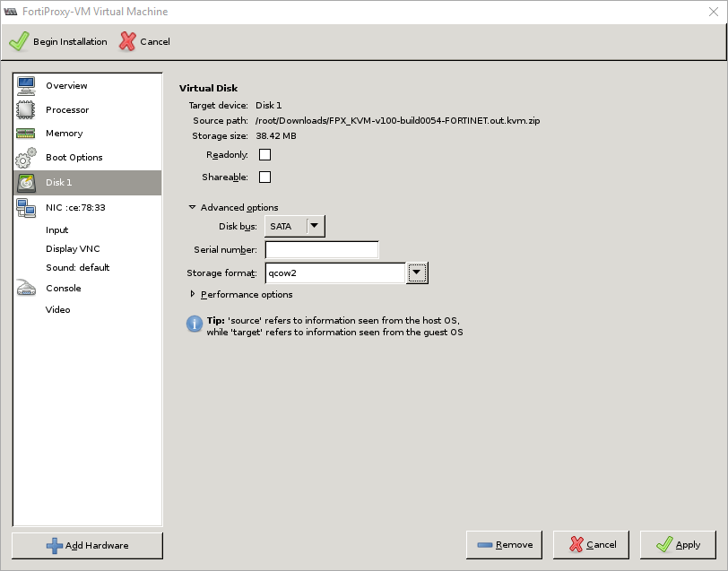Click the green Begin Installation checkmark icon

click(18, 41)
